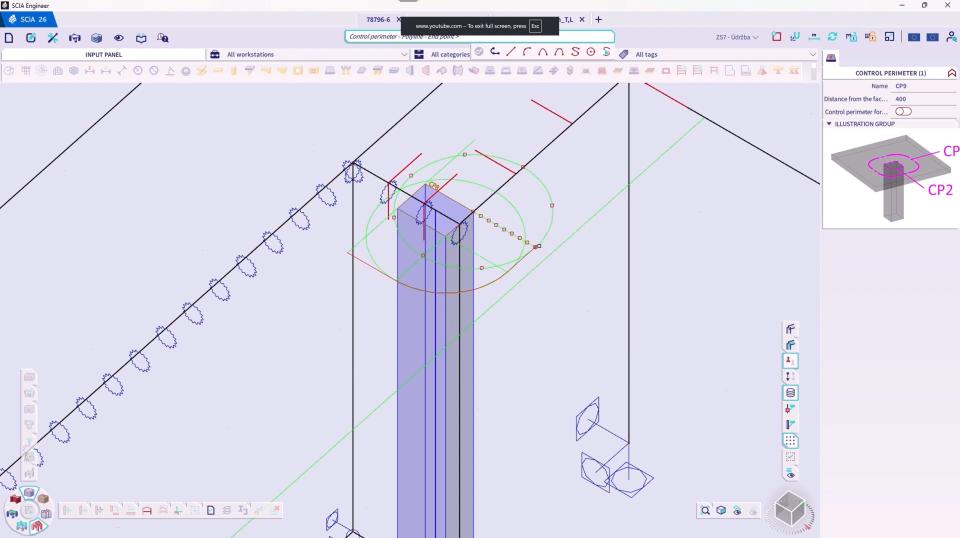Viewport: 960px width, 538px height.
Task: Open the All workstations dropdown
Action: coord(309,54)
